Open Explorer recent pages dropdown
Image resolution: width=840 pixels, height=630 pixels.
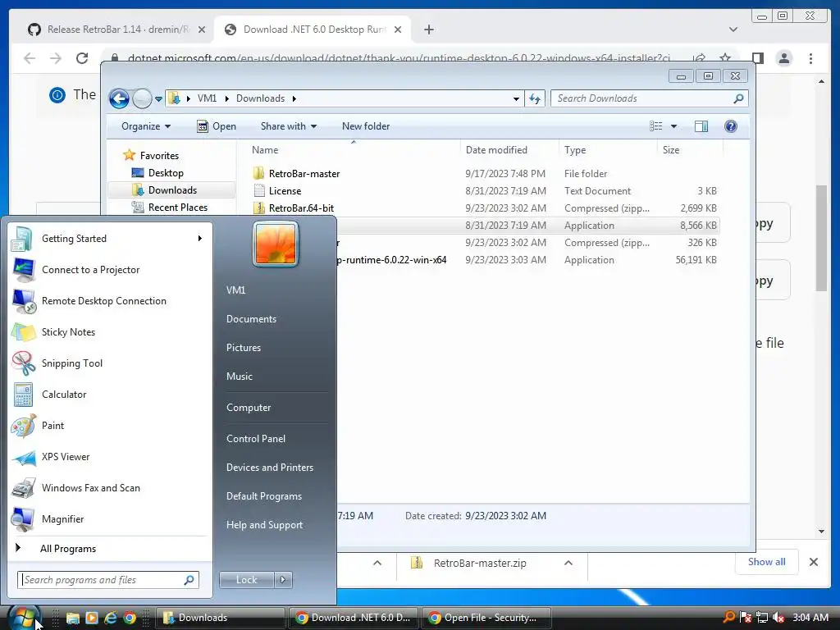click(x=158, y=99)
